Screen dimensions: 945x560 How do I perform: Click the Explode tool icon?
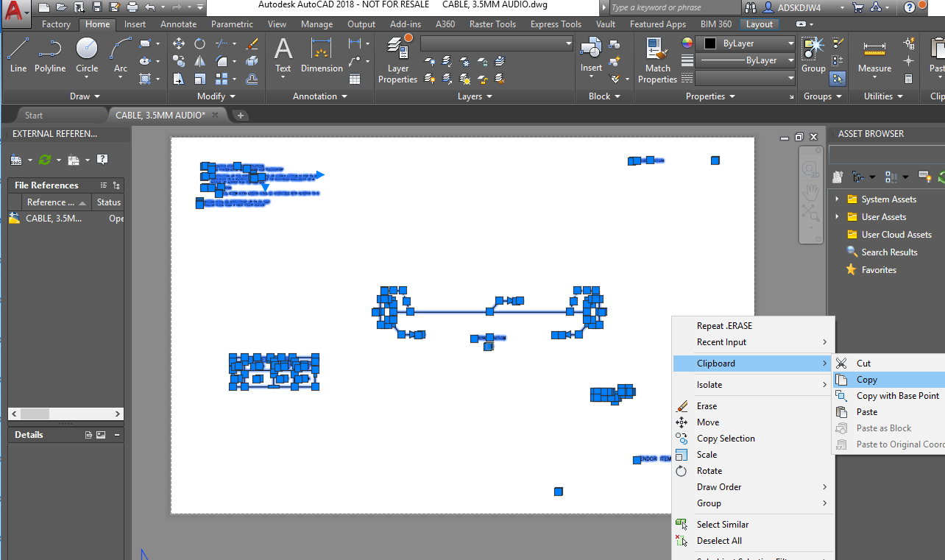coord(252,61)
